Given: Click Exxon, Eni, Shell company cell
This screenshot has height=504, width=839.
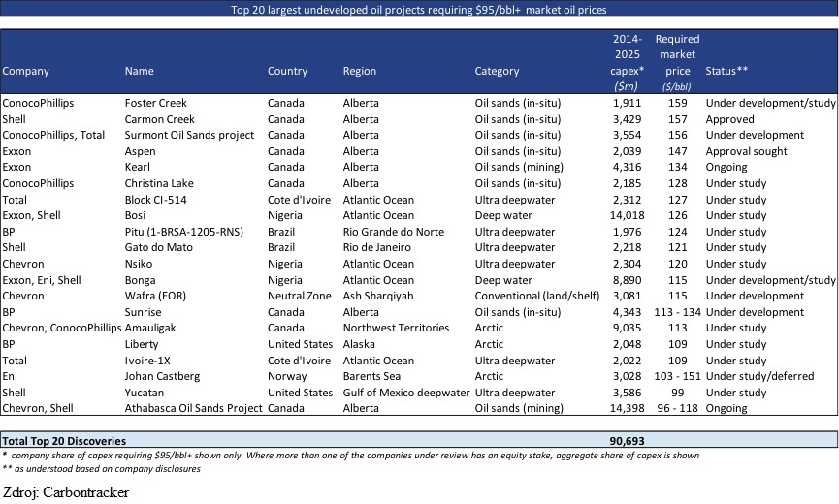Looking at the screenshot, I should 42,280.
